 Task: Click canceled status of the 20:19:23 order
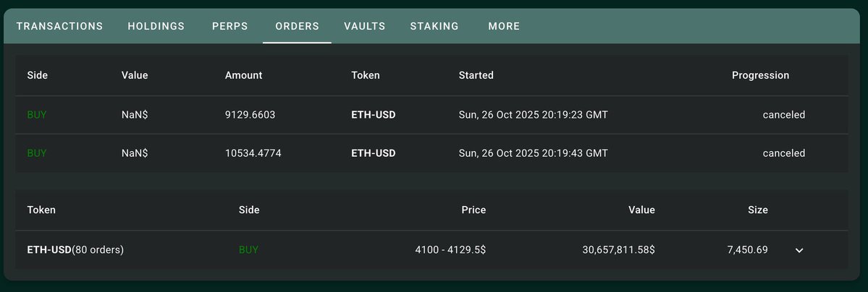(x=783, y=115)
